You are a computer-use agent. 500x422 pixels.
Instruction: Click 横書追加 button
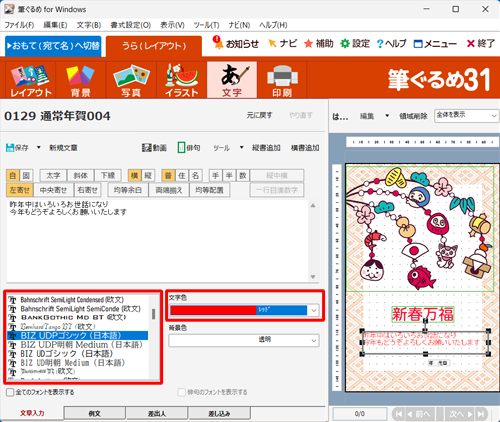(305, 148)
